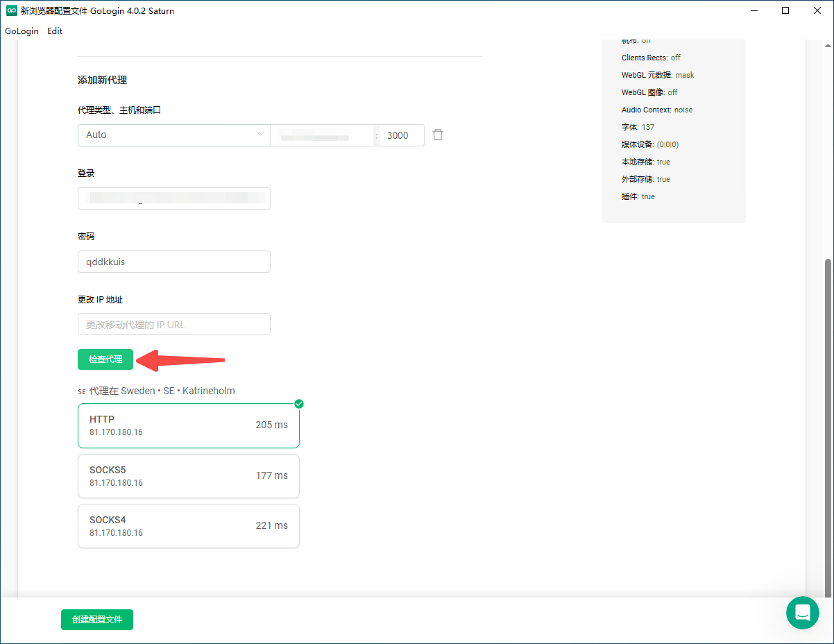This screenshot has width=834, height=644.
Task: Click the proxy type dropdown chevron arrow
Action: click(260, 135)
